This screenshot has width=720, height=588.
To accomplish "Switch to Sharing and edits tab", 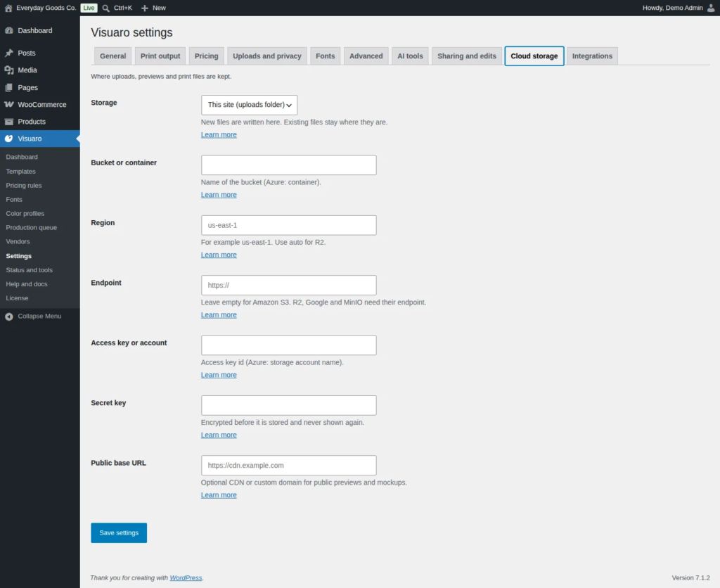I will [x=467, y=56].
